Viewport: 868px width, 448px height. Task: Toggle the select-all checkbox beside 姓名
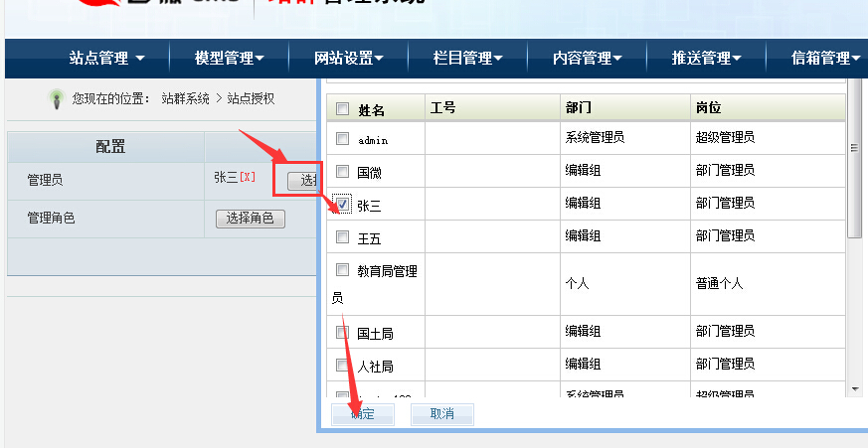pos(342,109)
